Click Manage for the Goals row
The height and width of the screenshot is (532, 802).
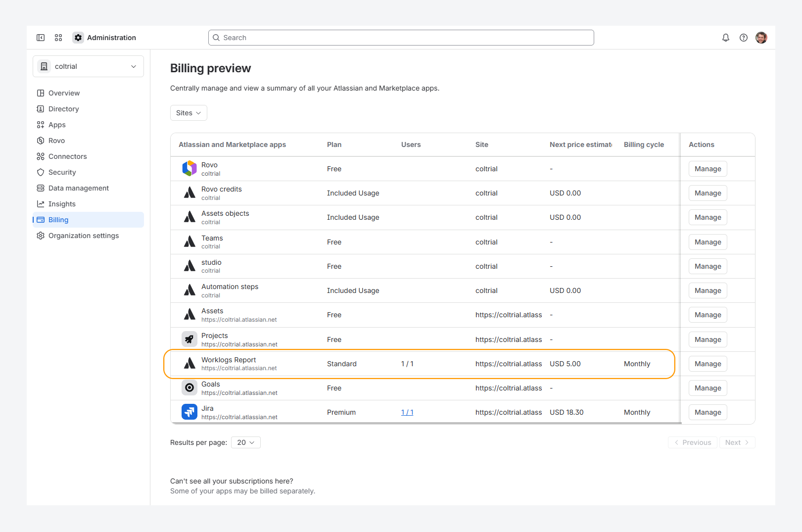pos(708,388)
